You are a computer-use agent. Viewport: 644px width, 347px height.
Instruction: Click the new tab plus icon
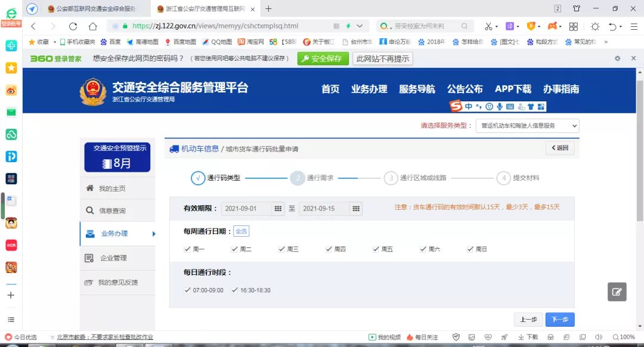click(x=268, y=8)
